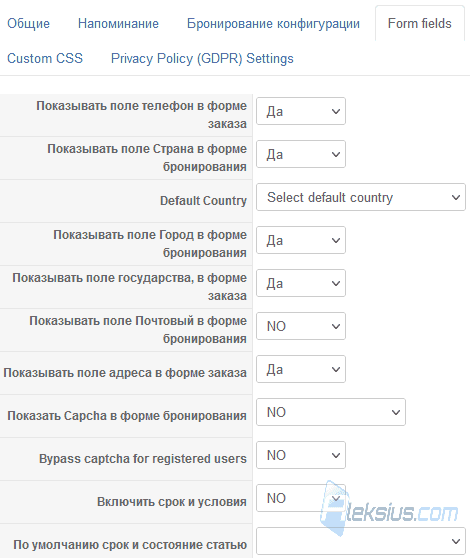Screen dimensions: 470x558
Task: Click the chevron arrow of Capcha select
Action: [x=396, y=412]
